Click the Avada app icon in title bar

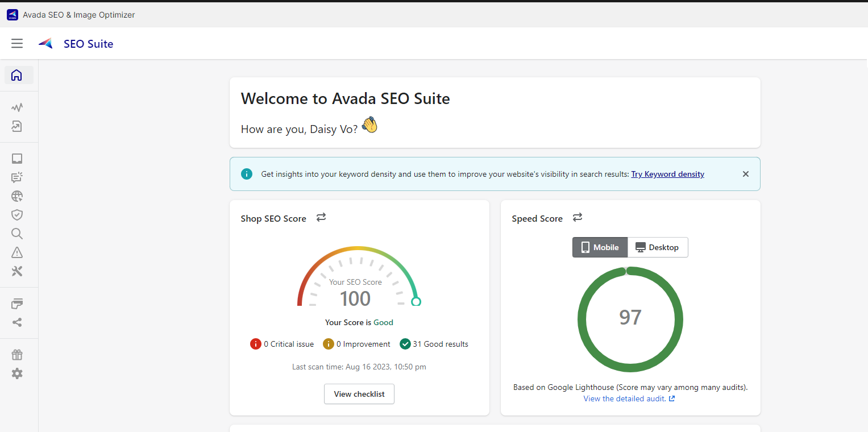point(13,15)
